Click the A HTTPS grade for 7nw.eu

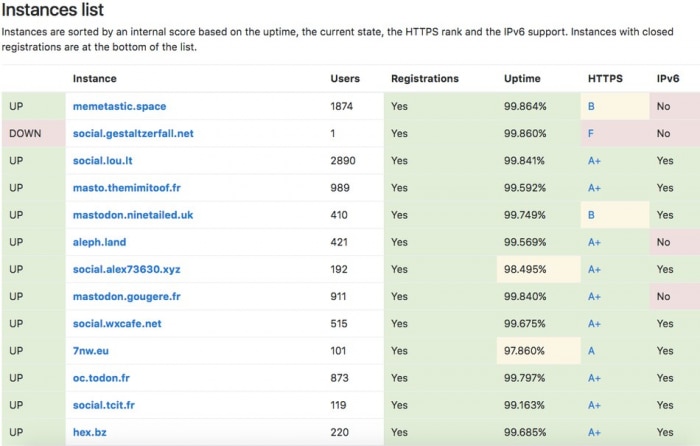click(591, 351)
